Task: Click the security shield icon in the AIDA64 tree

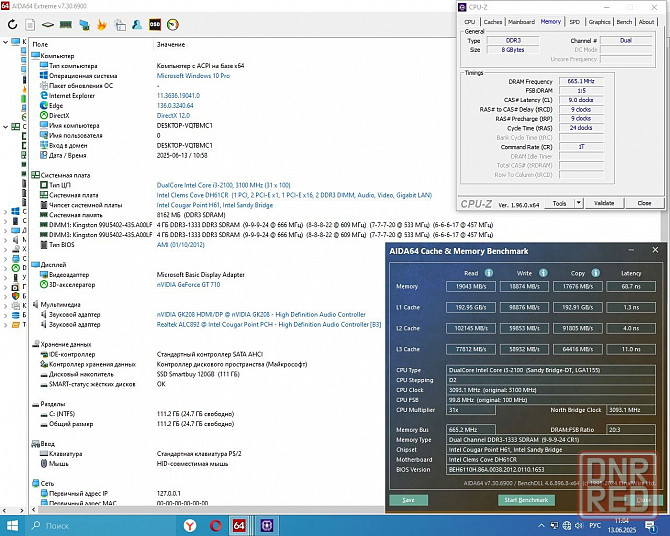Action: coord(15,296)
